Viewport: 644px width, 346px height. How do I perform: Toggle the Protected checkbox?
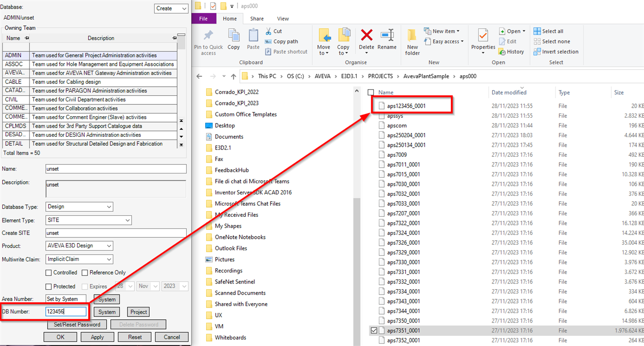pos(49,286)
